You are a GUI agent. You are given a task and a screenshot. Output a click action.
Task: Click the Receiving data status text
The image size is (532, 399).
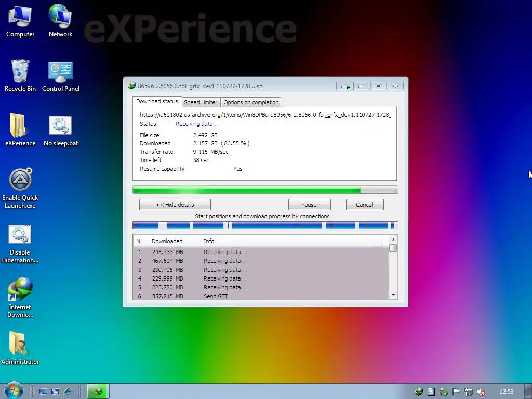(x=197, y=124)
